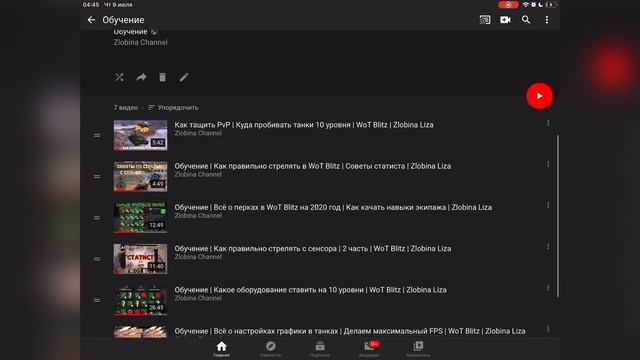Image resolution: width=640 pixels, height=360 pixels.
Task: Delete the playlist with the trash icon
Action: (x=162, y=77)
